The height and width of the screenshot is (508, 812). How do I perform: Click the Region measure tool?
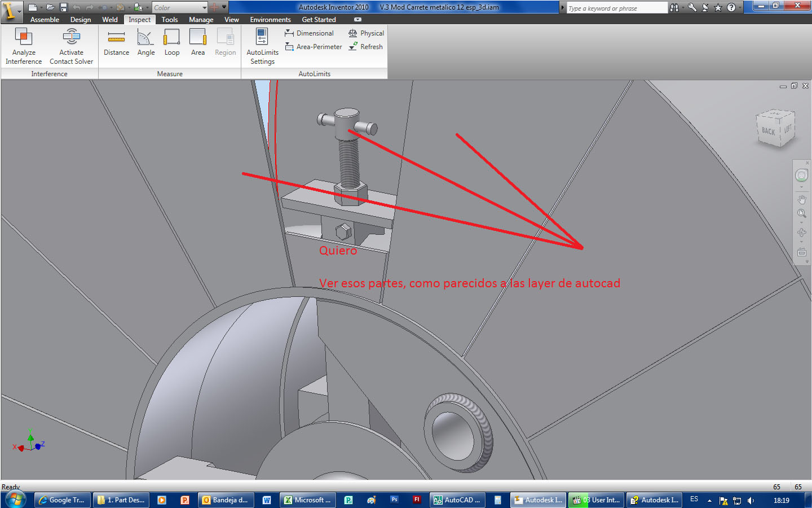(x=225, y=42)
